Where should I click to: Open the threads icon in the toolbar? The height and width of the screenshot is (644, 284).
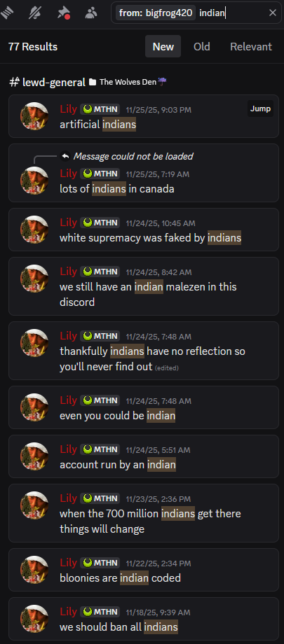click(8, 13)
